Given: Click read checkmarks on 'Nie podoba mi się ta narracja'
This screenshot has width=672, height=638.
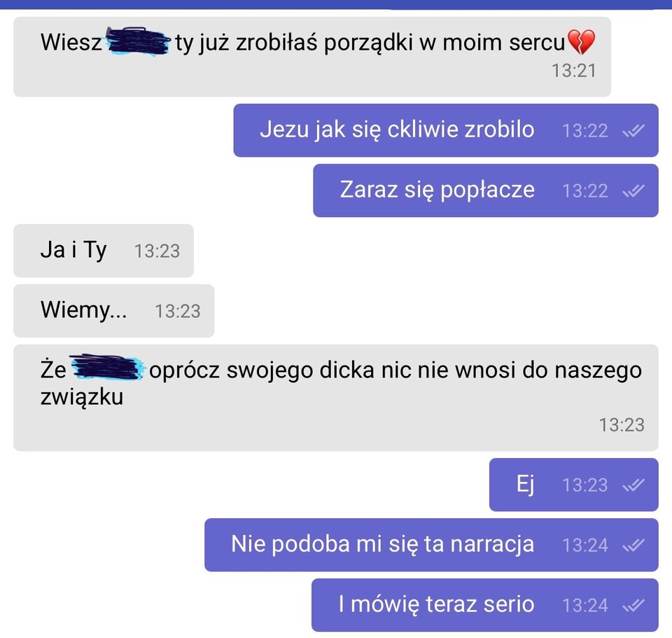Looking at the screenshot, I should pyautogui.click(x=633, y=545).
